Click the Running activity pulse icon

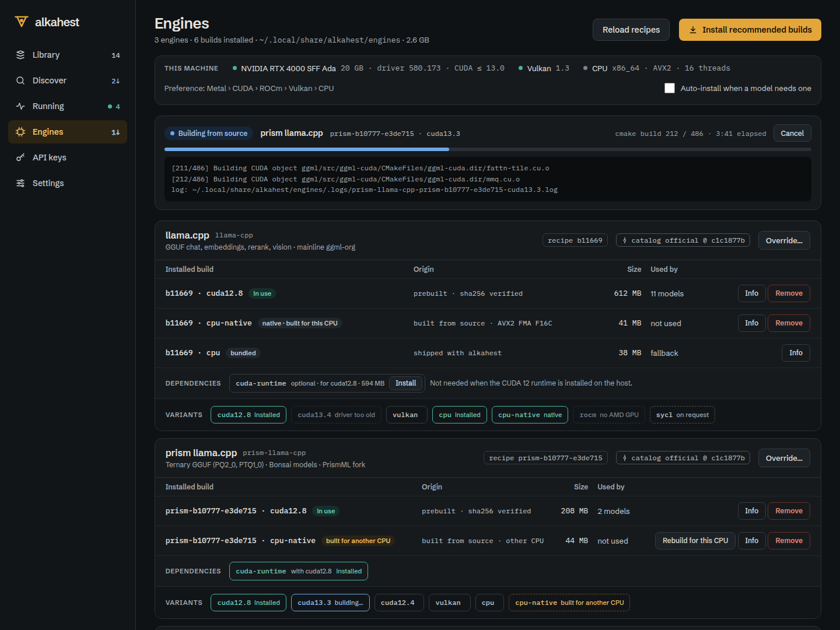coord(20,106)
